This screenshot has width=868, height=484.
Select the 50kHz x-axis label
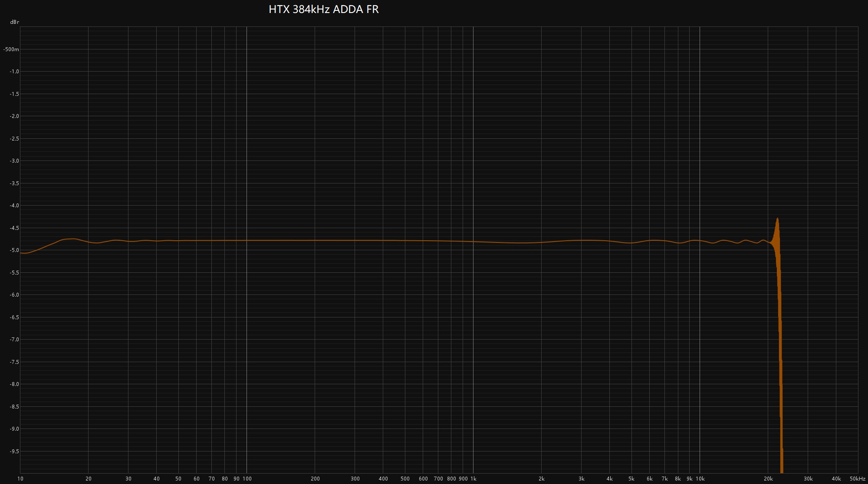pyautogui.click(x=858, y=479)
